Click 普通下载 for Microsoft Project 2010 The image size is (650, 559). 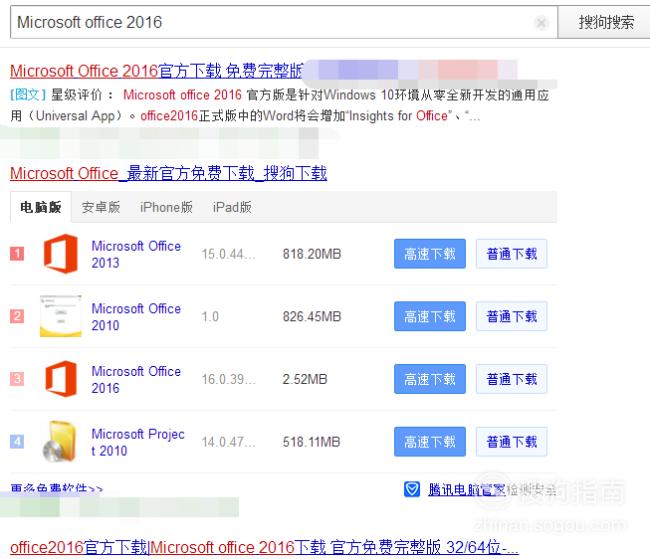[512, 442]
